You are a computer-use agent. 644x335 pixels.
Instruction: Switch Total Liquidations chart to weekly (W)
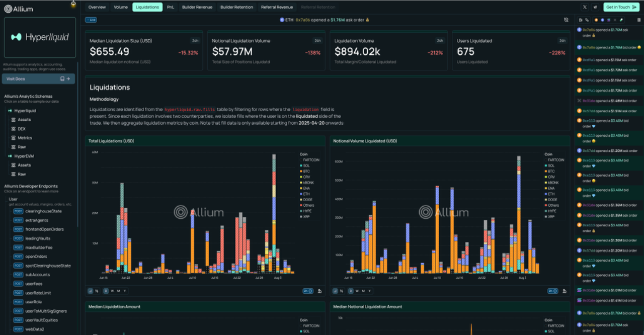[112, 291]
